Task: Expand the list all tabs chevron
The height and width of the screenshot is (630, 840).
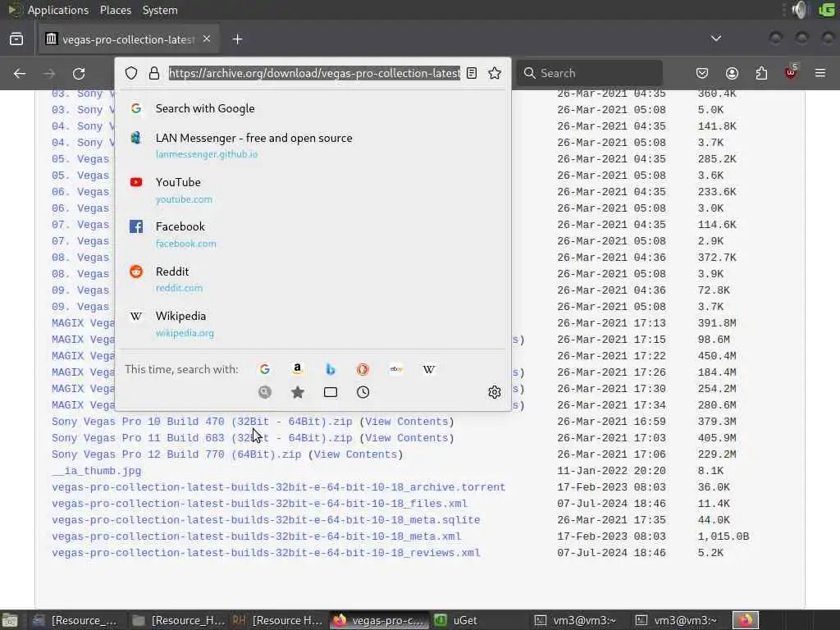Action: (x=715, y=39)
